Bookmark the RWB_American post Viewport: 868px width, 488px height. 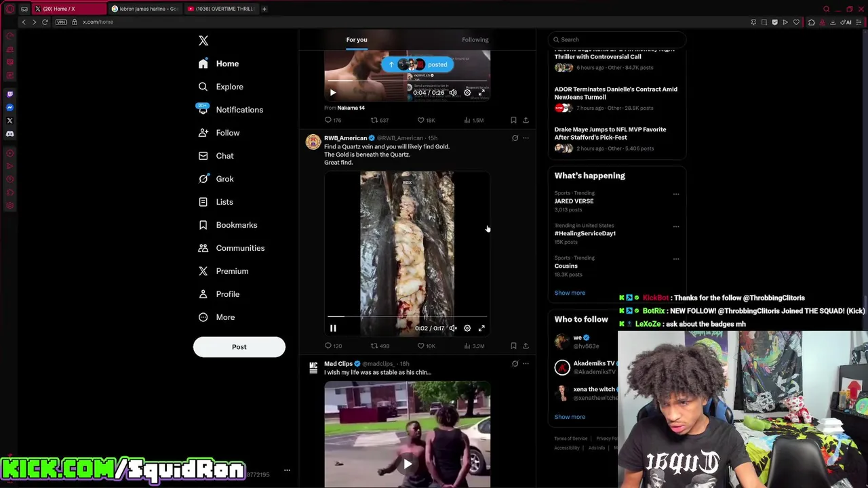513,346
